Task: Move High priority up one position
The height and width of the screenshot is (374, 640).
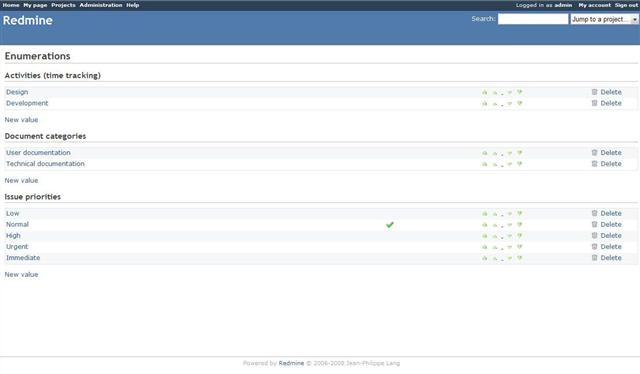Action: pyautogui.click(x=495, y=236)
